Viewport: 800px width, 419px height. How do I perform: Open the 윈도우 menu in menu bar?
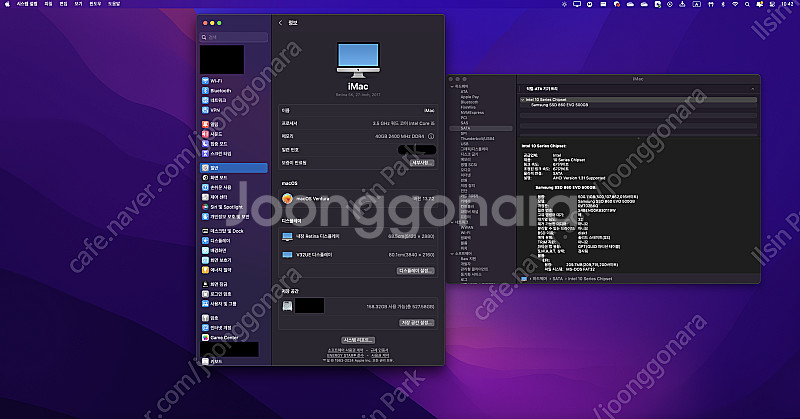[95, 4]
